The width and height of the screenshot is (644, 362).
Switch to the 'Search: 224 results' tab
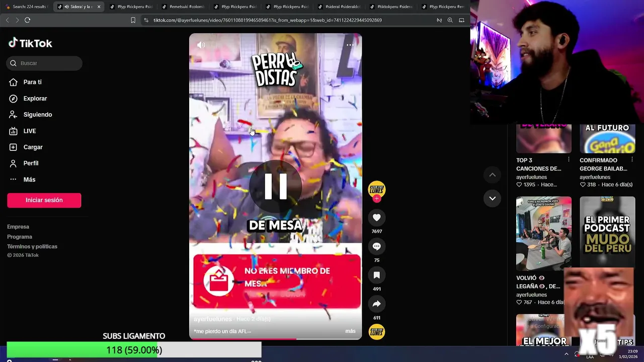26,7
